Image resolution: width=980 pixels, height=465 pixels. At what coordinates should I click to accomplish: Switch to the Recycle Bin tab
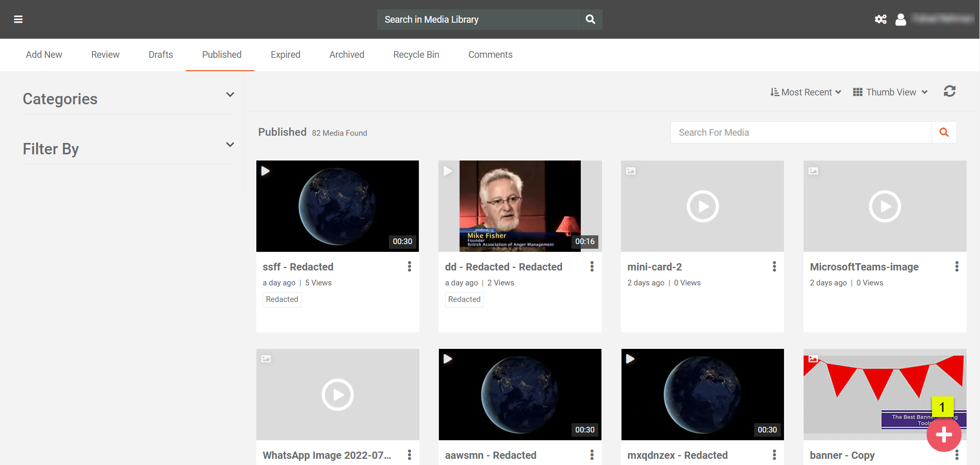pyautogui.click(x=416, y=55)
